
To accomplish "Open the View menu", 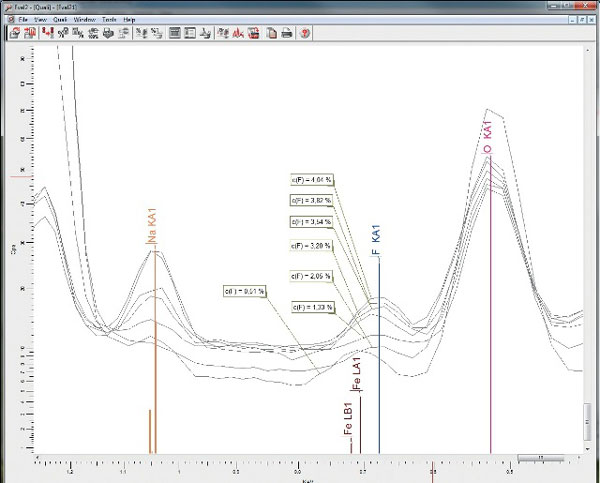I will click(x=40, y=19).
